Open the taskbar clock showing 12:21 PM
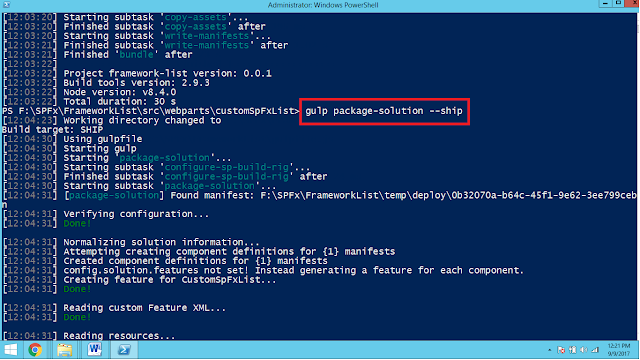 pos(619,350)
